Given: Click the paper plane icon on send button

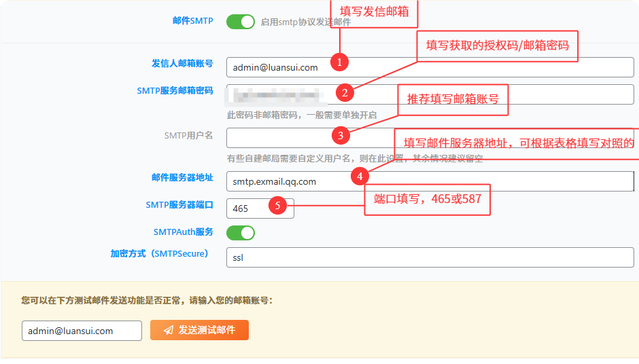Looking at the screenshot, I should pyautogui.click(x=169, y=330).
